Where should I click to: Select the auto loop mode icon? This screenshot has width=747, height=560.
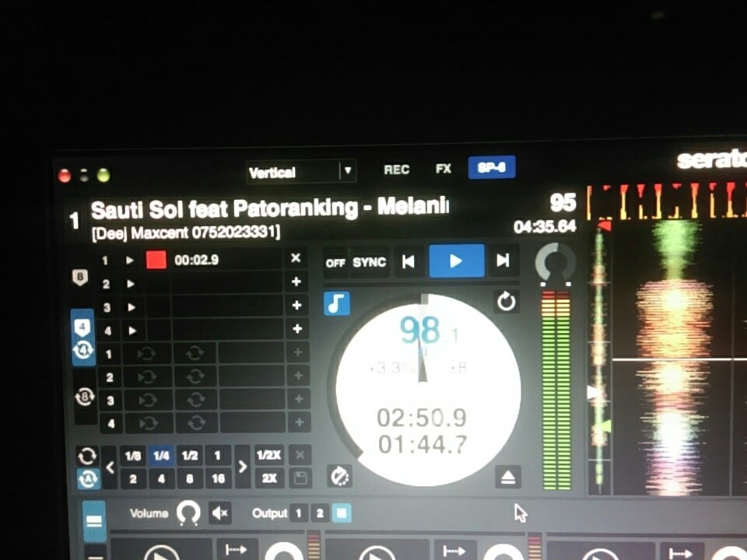pos(88,479)
